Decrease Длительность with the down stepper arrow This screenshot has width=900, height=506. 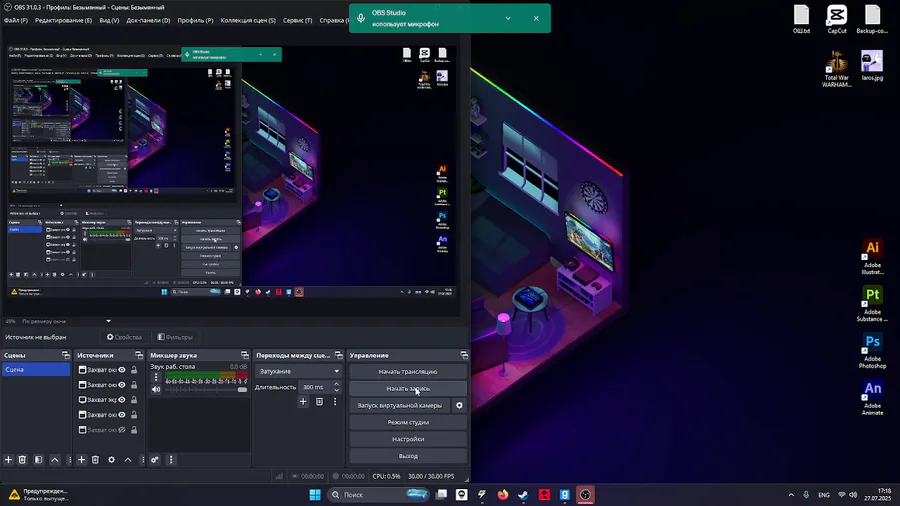point(336,390)
